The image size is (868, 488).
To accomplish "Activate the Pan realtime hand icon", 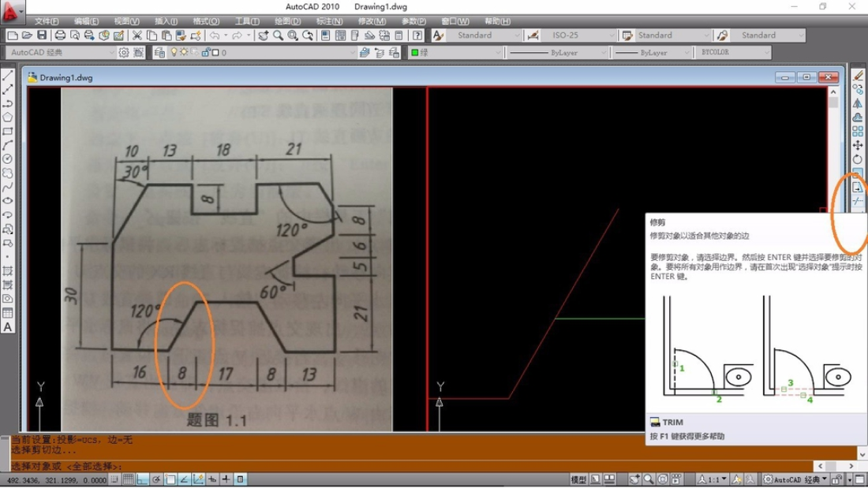I will 263,35.
